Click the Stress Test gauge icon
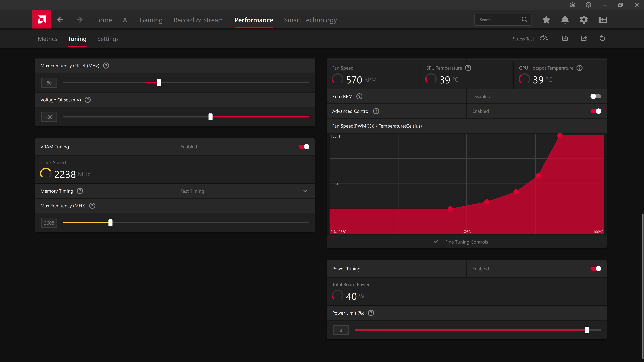This screenshot has height=362, width=644. click(x=544, y=39)
